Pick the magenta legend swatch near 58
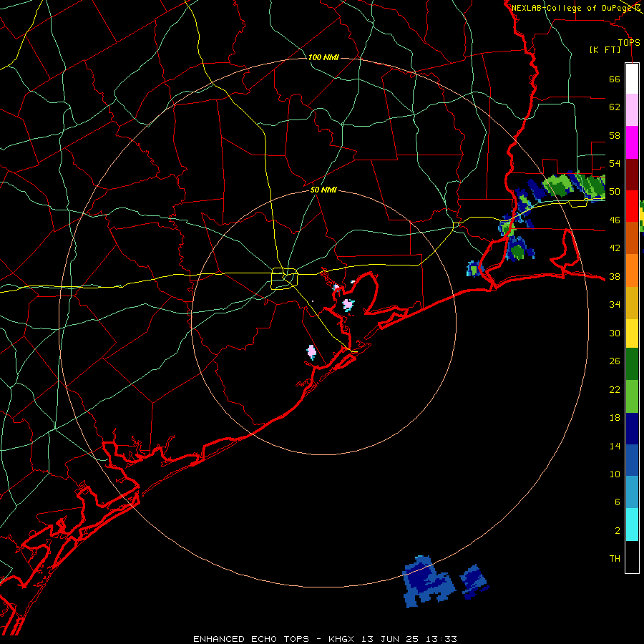The height and width of the screenshot is (644, 644). coord(632,142)
